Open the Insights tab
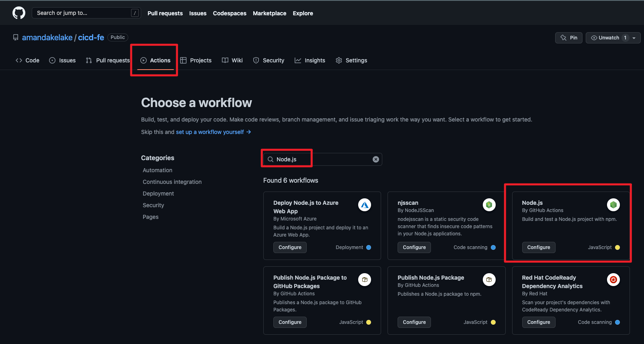The height and width of the screenshot is (344, 644). [x=310, y=60]
